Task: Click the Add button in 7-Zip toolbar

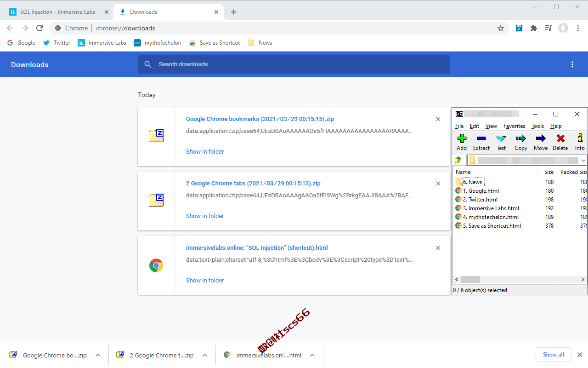Action: click(462, 142)
